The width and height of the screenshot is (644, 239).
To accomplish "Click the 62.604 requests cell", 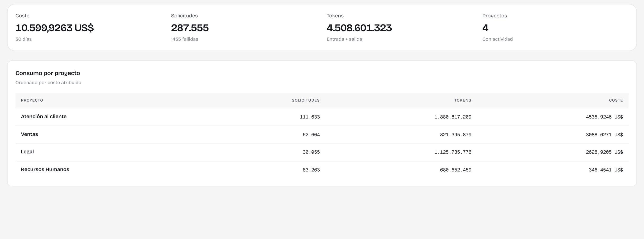I will (x=311, y=135).
